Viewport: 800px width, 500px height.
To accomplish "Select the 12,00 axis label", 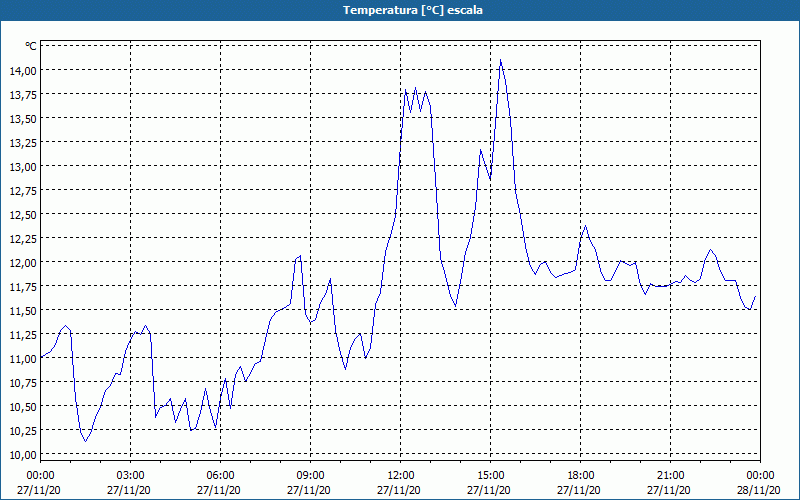I will point(23,262).
